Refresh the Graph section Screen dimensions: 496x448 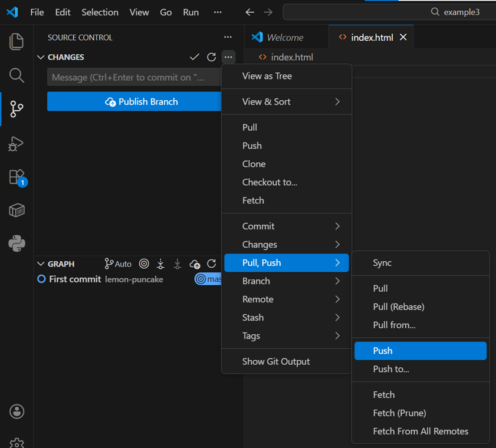[211, 264]
